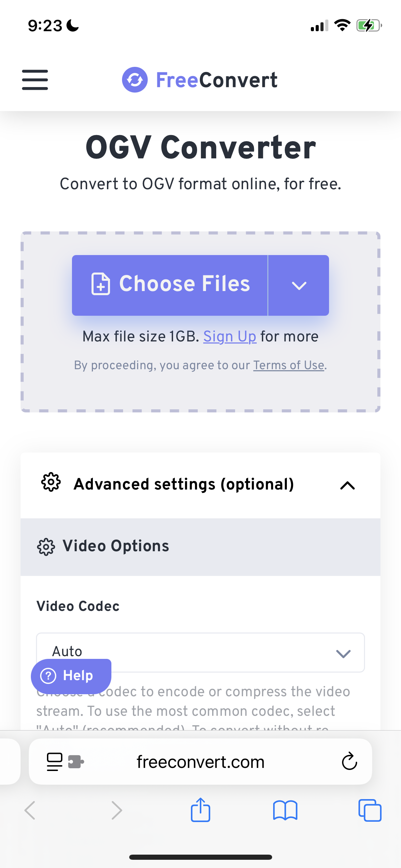
Task: Tap the FreeConvert circular logo icon
Action: click(x=135, y=80)
